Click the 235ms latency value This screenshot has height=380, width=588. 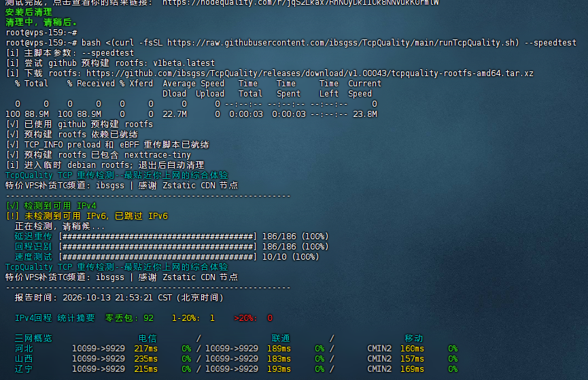[x=146, y=359]
